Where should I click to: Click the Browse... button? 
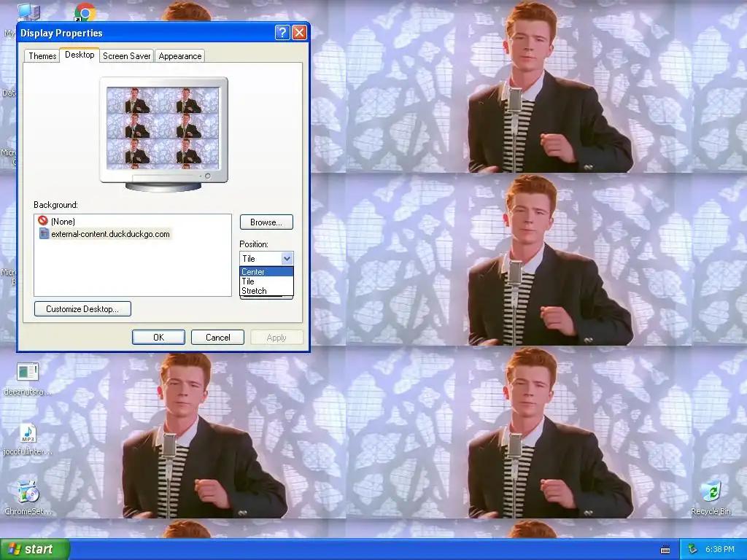pyautogui.click(x=266, y=222)
